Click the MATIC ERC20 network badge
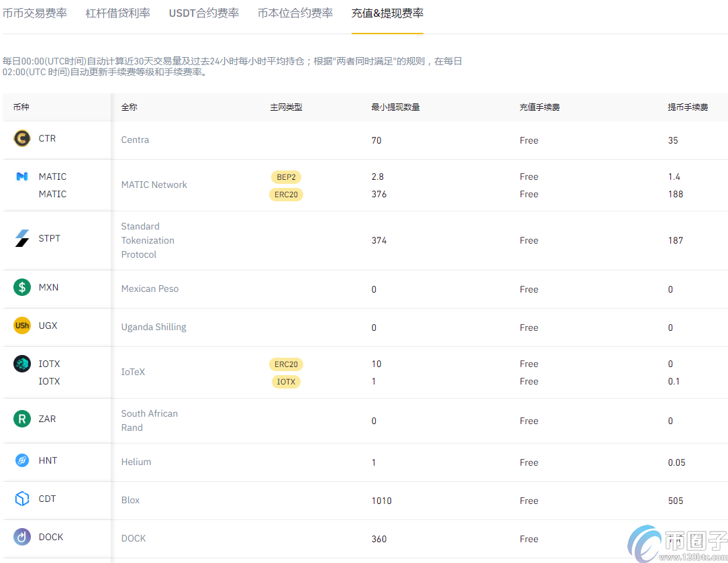 click(286, 194)
